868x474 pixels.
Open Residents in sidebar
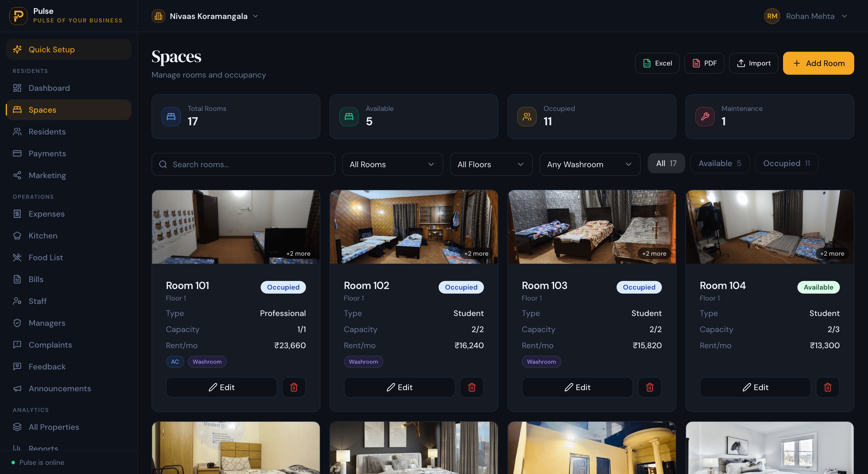69,132
